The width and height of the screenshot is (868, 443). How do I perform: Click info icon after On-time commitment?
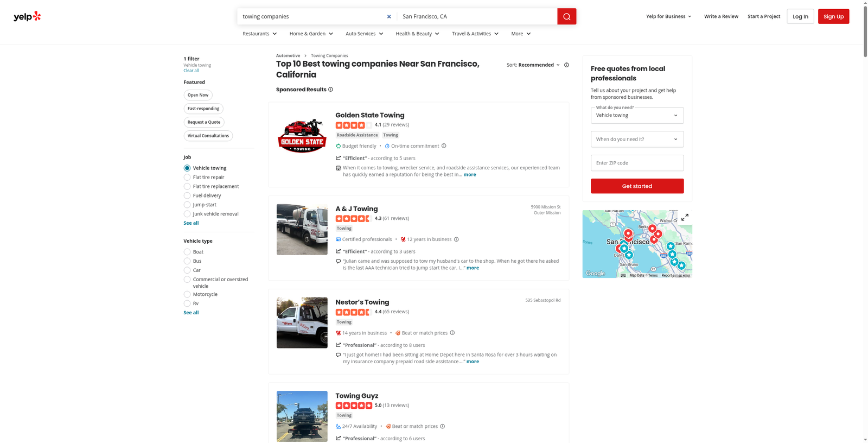click(x=444, y=145)
